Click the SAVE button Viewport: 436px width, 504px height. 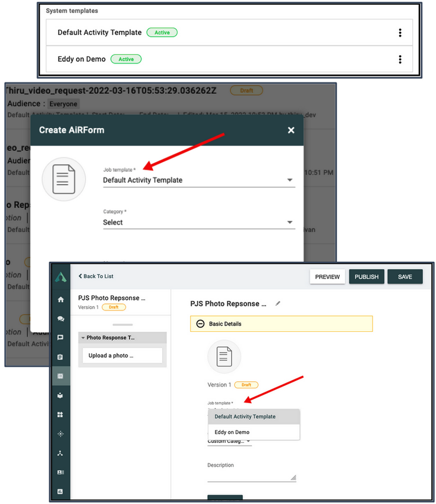pyautogui.click(x=405, y=277)
